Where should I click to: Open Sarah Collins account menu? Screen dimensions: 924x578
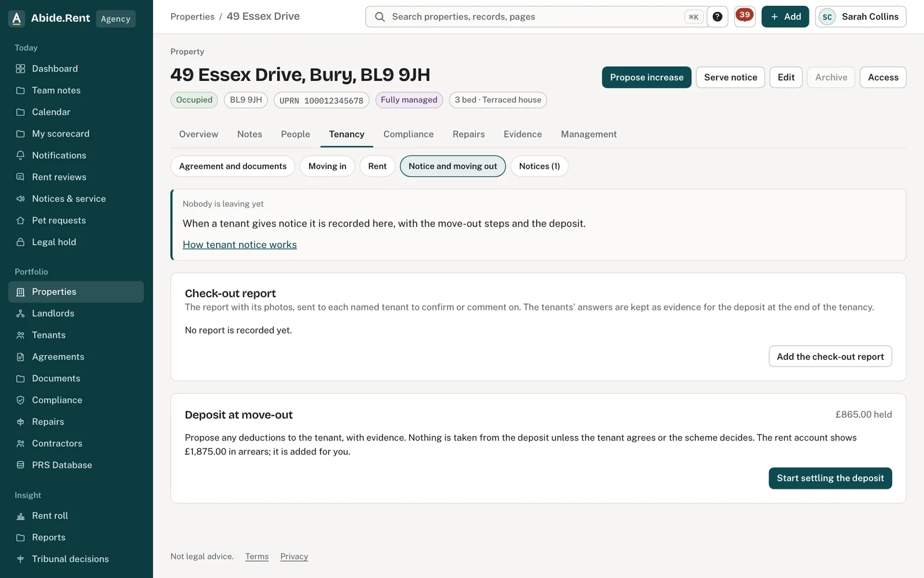pos(860,17)
